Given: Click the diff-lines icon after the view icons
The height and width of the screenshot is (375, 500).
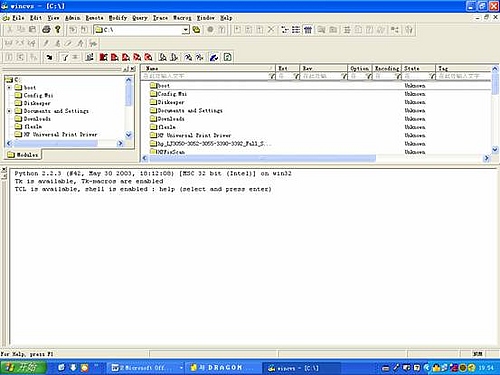Looking at the screenshot, I should [x=347, y=30].
